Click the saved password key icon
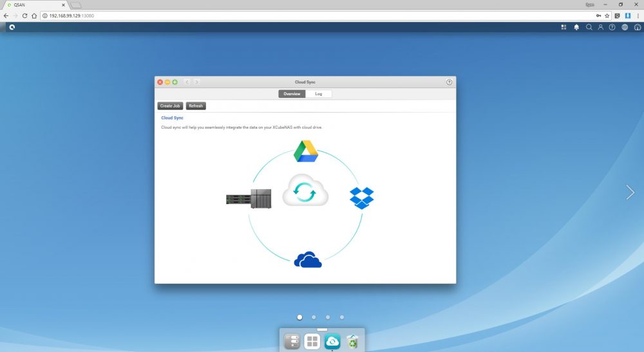The width and height of the screenshot is (644, 352). pyautogui.click(x=598, y=15)
